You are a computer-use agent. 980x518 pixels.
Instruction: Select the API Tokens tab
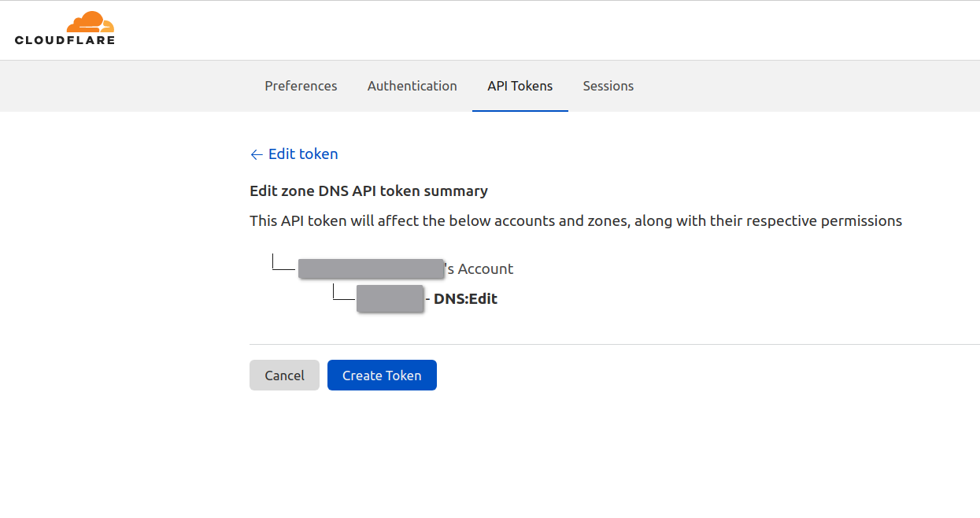click(520, 86)
